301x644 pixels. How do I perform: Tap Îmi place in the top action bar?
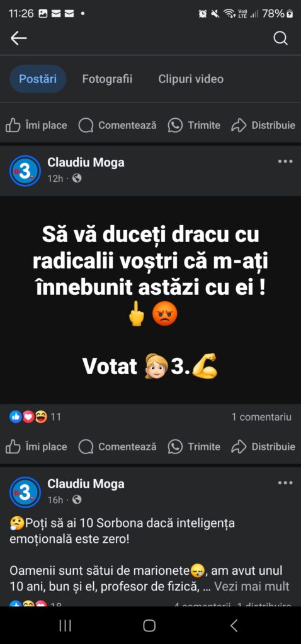tap(36, 125)
